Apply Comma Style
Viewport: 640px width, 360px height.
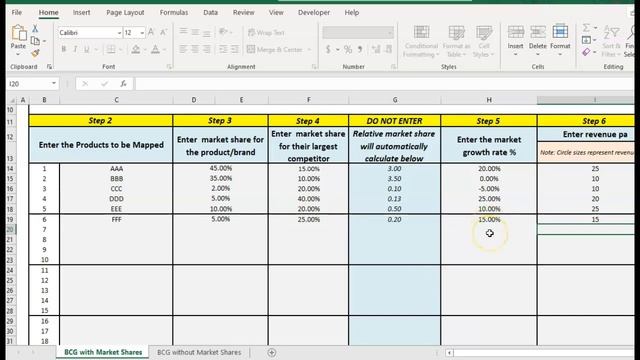360,50
